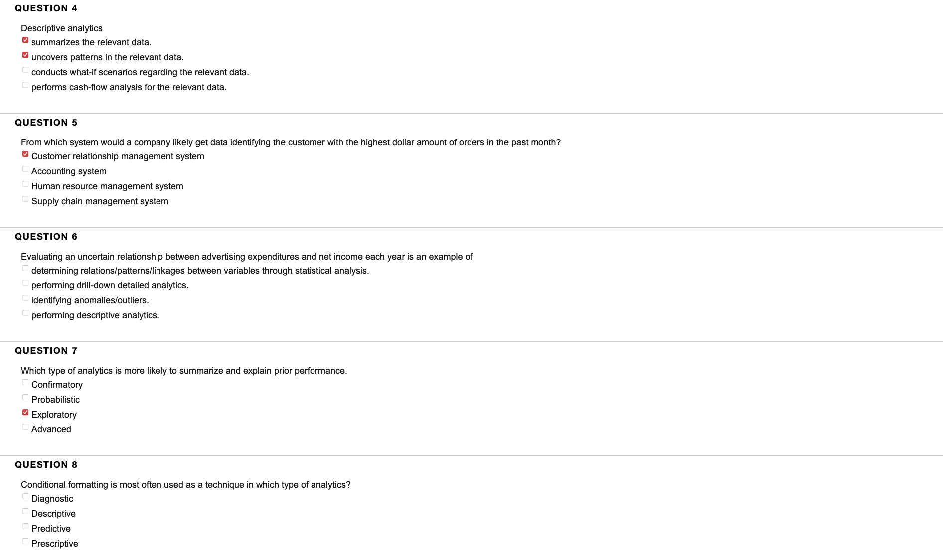Viewport: 943px width, 560px height.
Task: Select "conducts what-if scenarios regarding the relevant data"
Action: 25,69
